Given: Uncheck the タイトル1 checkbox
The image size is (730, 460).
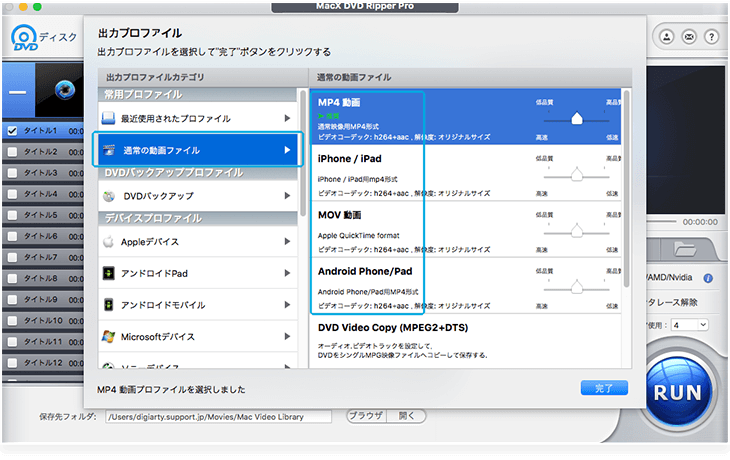Looking at the screenshot, I should [12, 131].
